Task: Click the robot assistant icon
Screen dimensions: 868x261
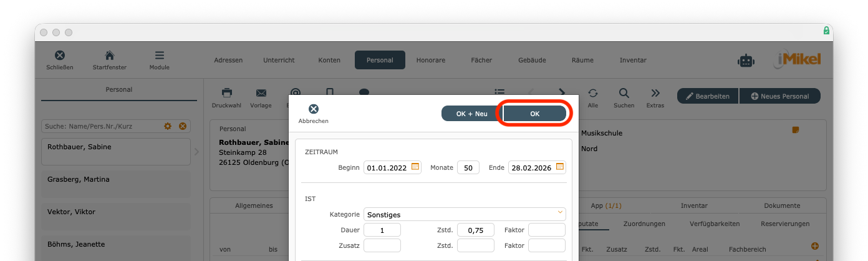Action: (746, 60)
